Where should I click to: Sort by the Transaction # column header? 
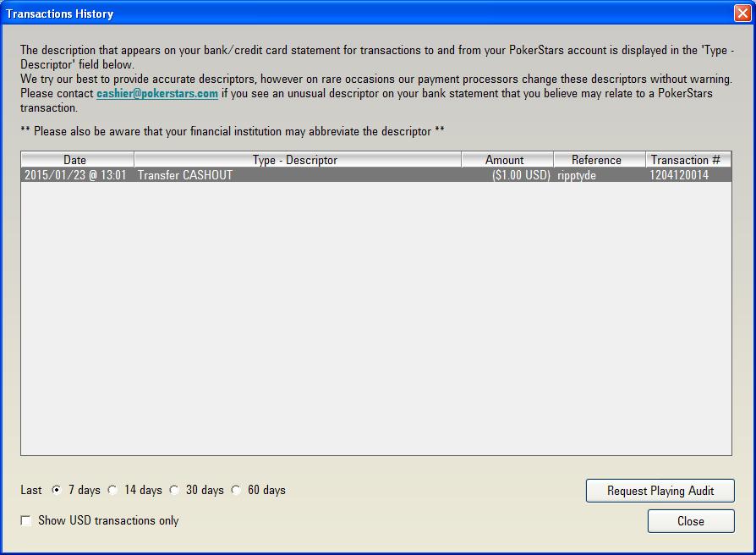click(x=685, y=160)
